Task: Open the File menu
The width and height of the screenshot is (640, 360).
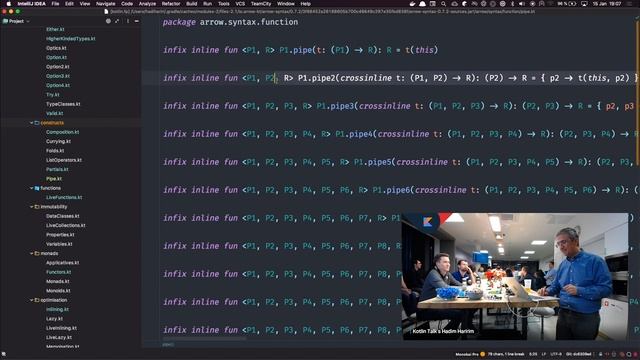Action: click(x=55, y=4)
